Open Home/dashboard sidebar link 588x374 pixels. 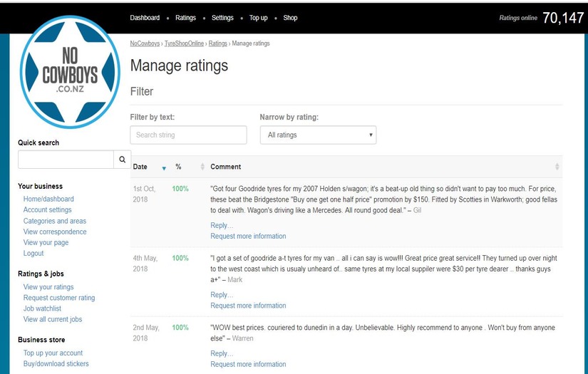point(48,199)
